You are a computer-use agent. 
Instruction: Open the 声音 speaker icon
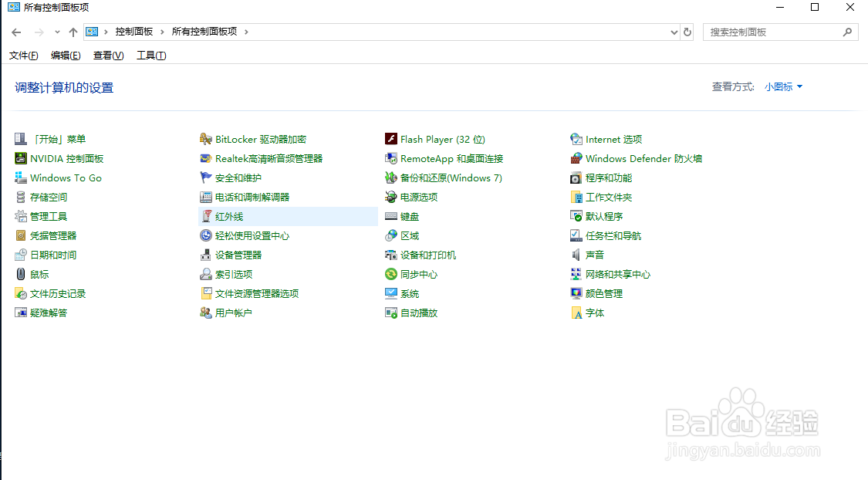(576, 255)
